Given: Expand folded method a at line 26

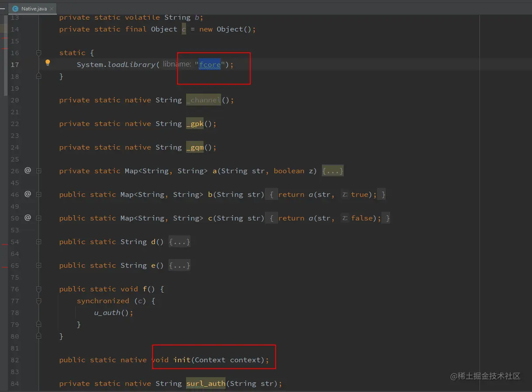Looking at the screenshot, I should click(39, 171).
